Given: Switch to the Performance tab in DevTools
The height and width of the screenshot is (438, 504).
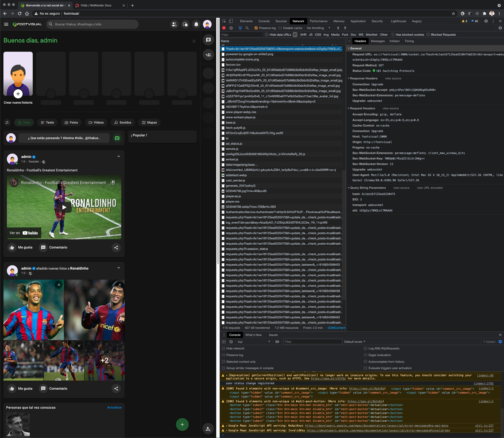Looking at the screenshot, I should coord(318,21).
